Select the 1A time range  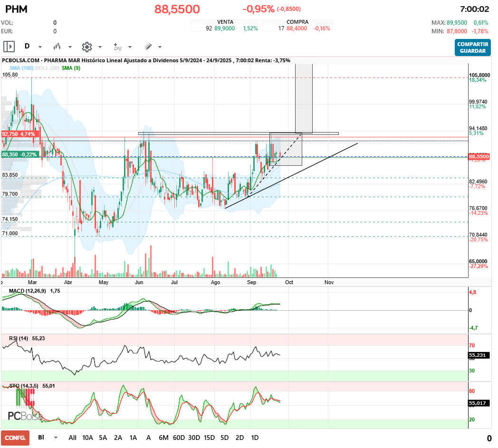pyautogui.click(x=133, y=438)
